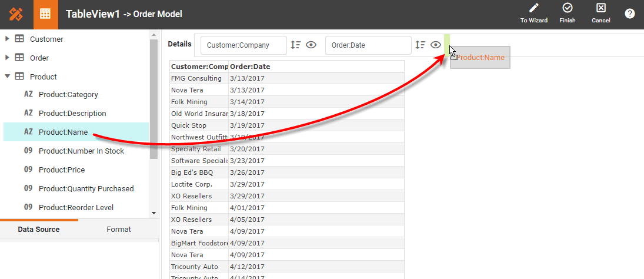Click the orange design tools logo icon

15,14
